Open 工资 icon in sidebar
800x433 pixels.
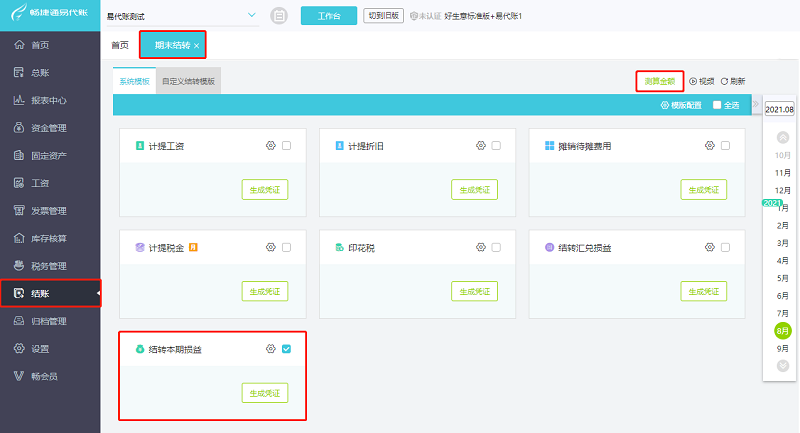(x=19, y=183)
